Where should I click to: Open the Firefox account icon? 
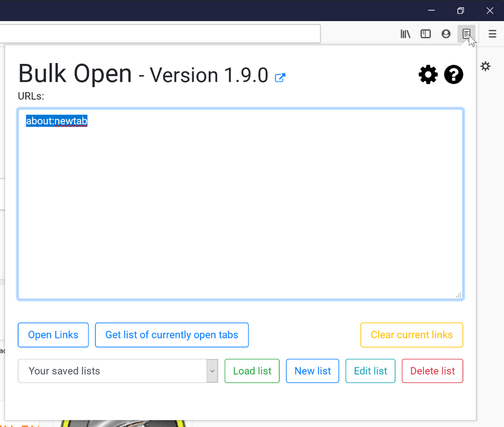(446, 34)
